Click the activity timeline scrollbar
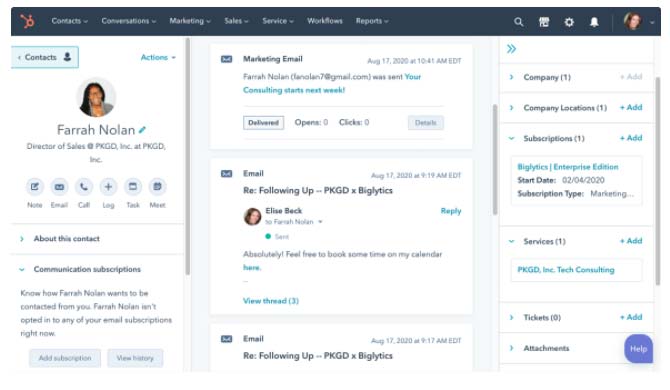 click(x=495, y=159)
